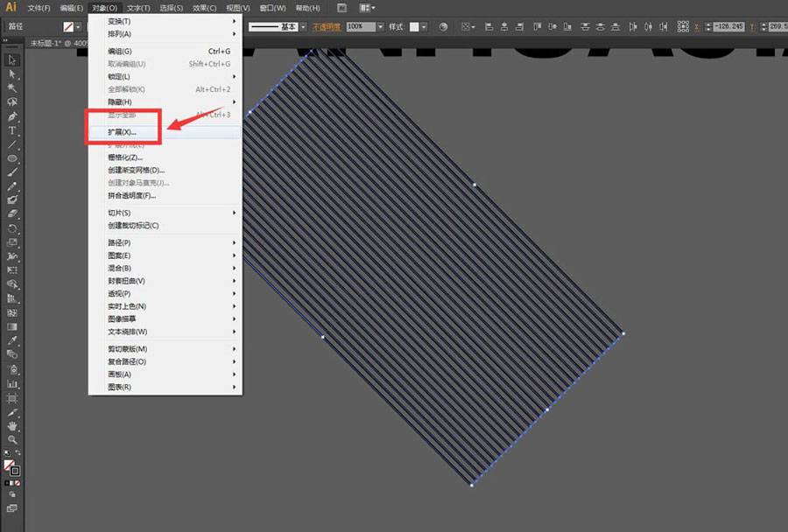Open the 文件(F) menu
Image resolution: width=788 pixels, height=532 pixels.
point(39,8)
